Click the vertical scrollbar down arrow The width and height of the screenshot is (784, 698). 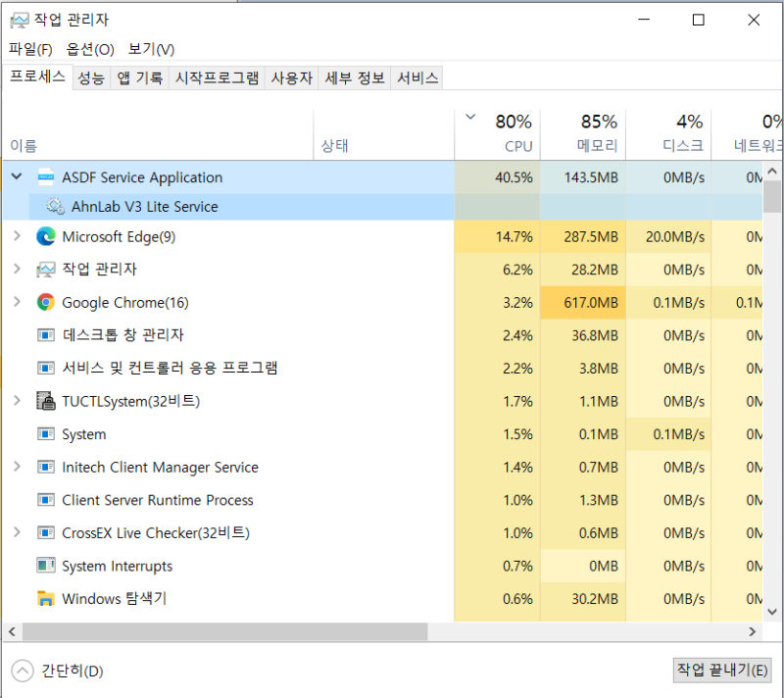click(772, 612)
